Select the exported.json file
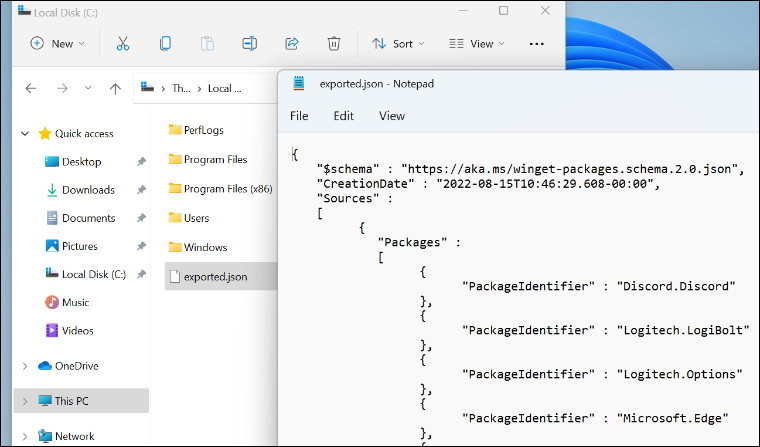 pos(221,276)
